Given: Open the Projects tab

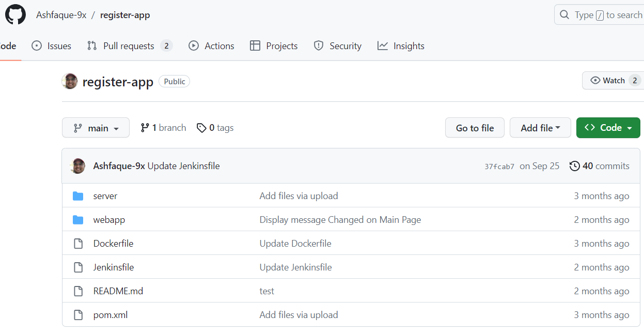Looking at the screenshot, I should point(274,46).
